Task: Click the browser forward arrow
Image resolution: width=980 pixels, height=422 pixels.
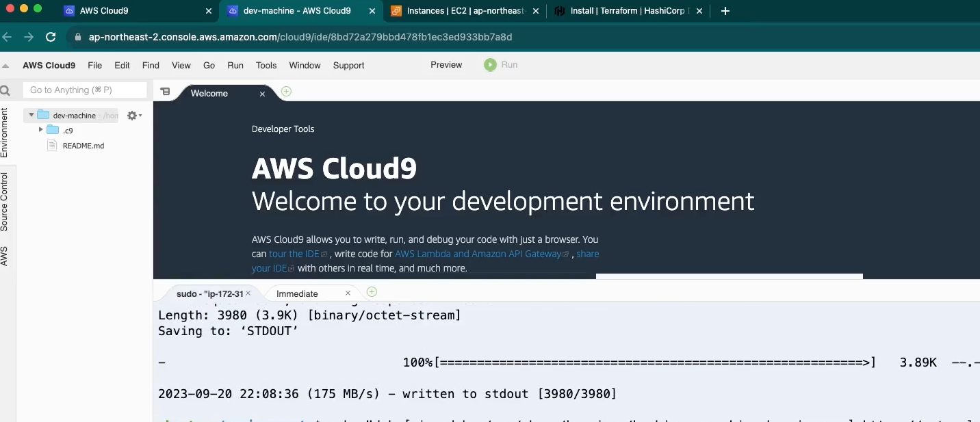Action: click(28, 37)
